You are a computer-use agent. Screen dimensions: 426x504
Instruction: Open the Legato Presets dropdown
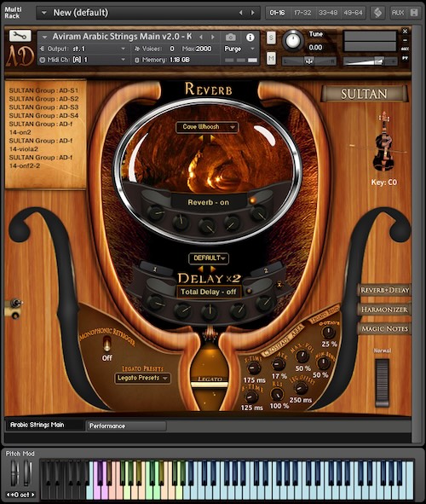pos(142,378)
